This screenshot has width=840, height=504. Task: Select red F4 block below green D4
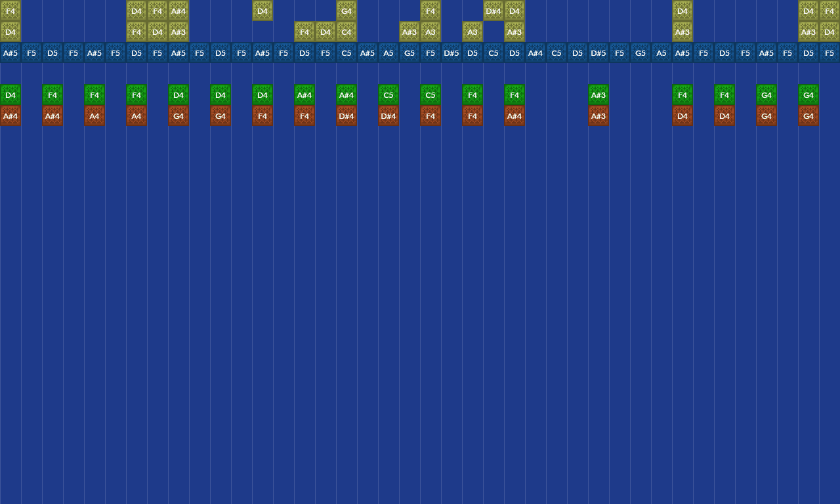coord(262,116)
